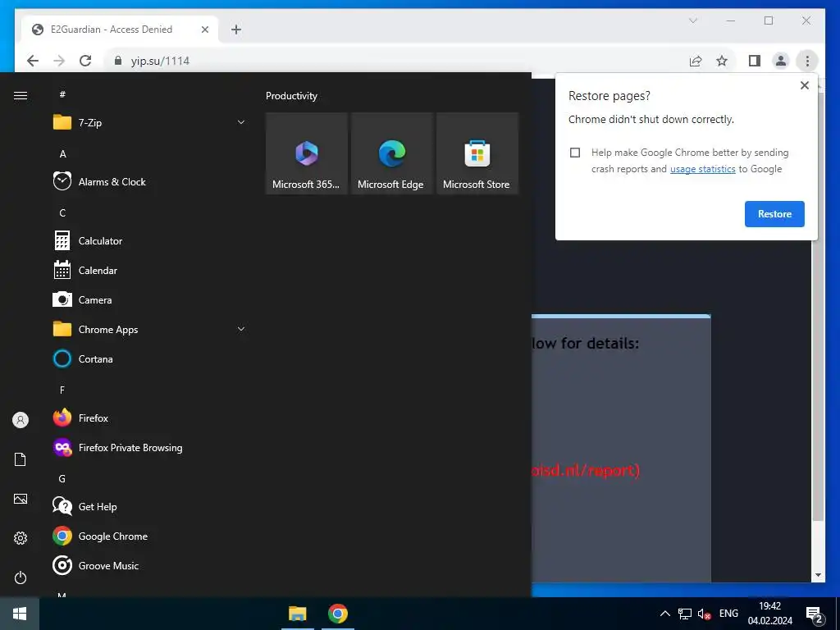This screenshot has width=840, height=630.
Task: Select the E2Guardian - Access Denied tab
Action: [x=120, y=30]
